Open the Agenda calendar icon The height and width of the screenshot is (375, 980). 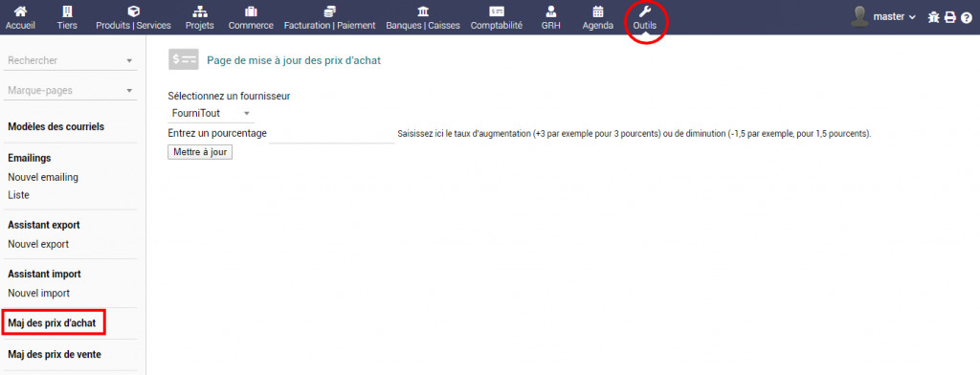597,11
